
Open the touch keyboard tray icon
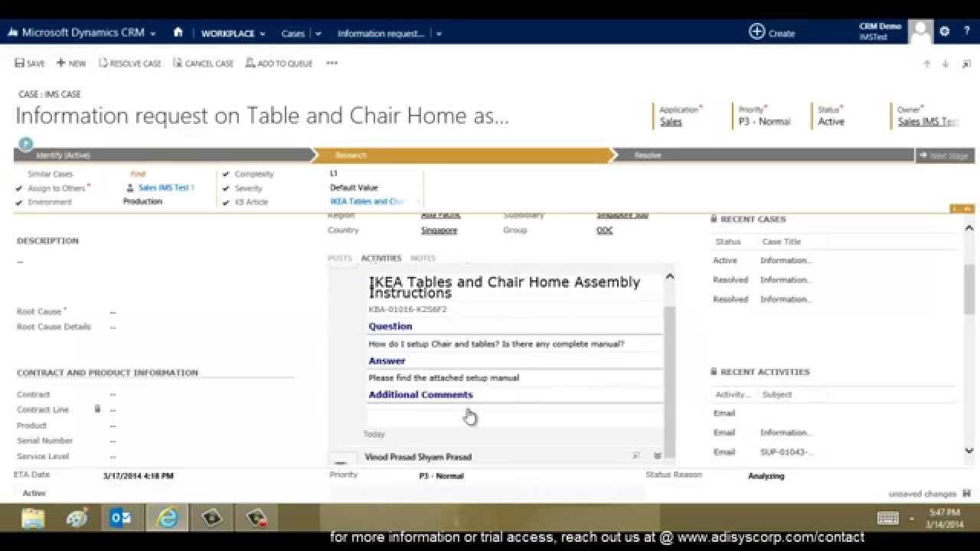(x=887, y=518)
